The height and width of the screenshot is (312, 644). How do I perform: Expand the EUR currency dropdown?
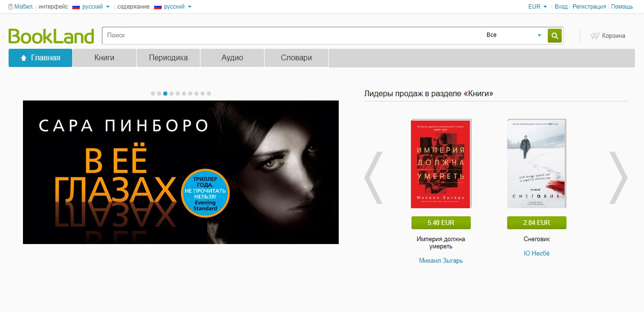(x=537, y=7)
